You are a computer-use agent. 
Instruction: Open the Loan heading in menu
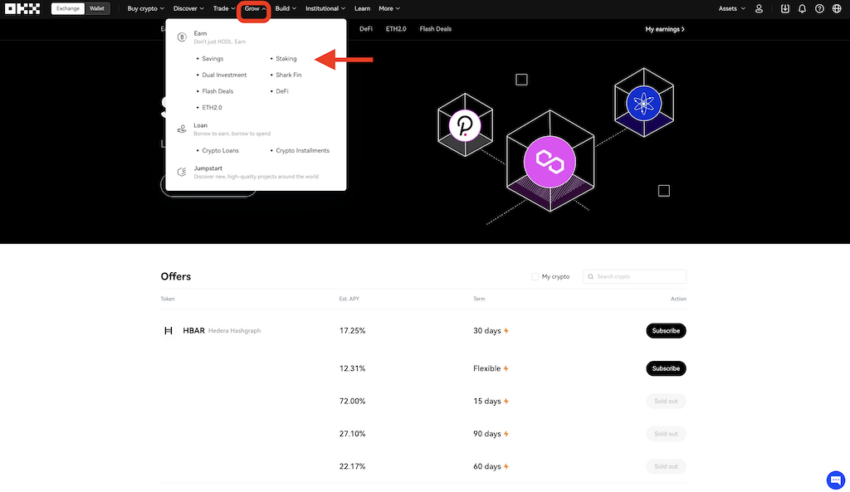tap(201, 125)
